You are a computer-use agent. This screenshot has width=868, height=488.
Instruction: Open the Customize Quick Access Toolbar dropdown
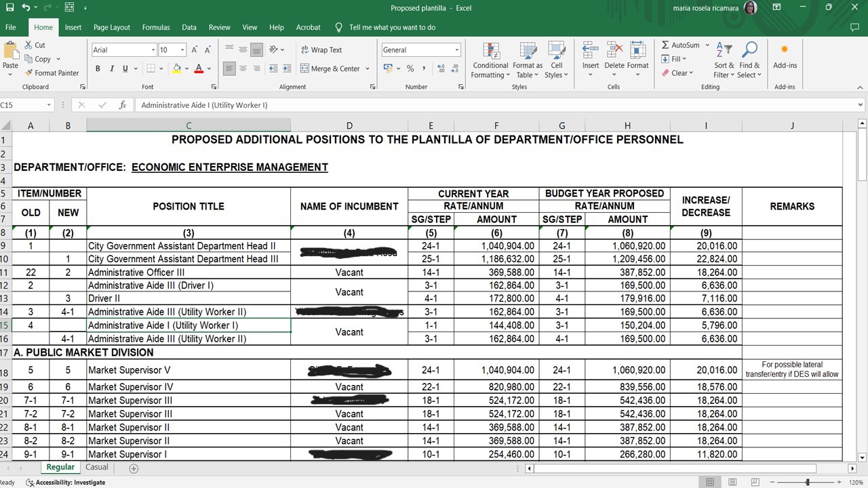click(x=85, y=8)
